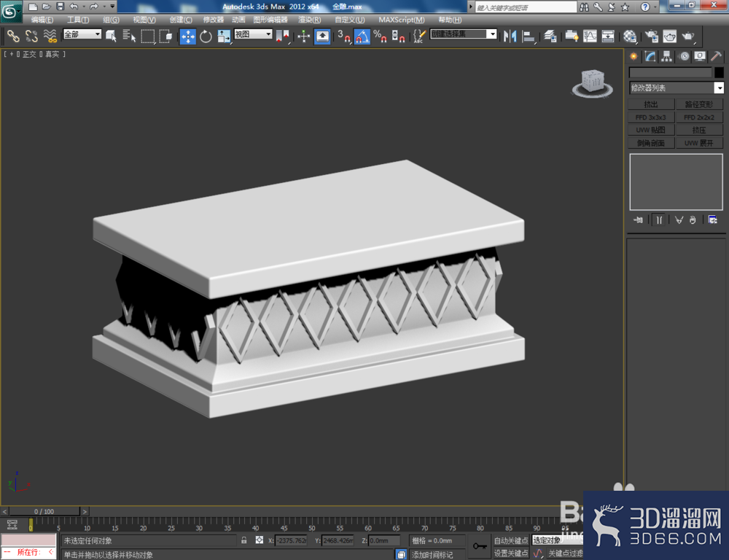Open selection filter dropdown 全部
The image size is (729, 560).
click(x=82, y=34)
